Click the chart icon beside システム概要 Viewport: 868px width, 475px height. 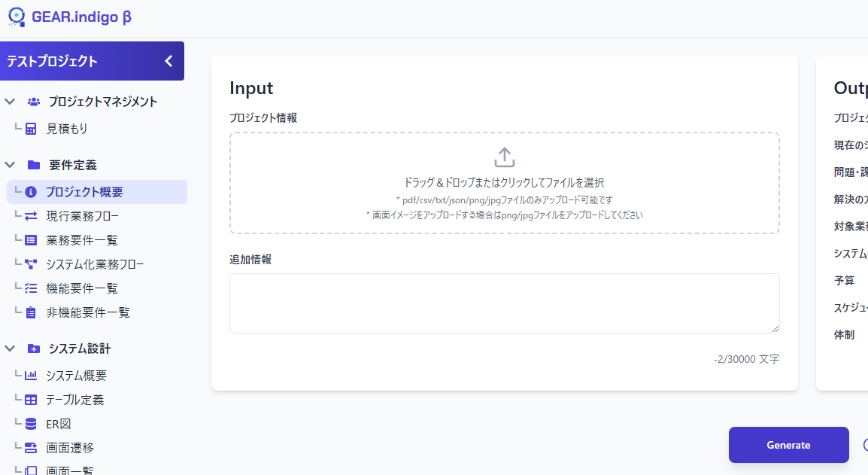(31, 375)
